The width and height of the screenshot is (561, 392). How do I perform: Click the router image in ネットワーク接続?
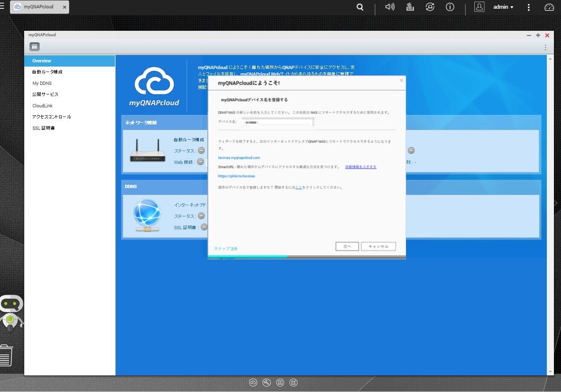coord(147,151)
